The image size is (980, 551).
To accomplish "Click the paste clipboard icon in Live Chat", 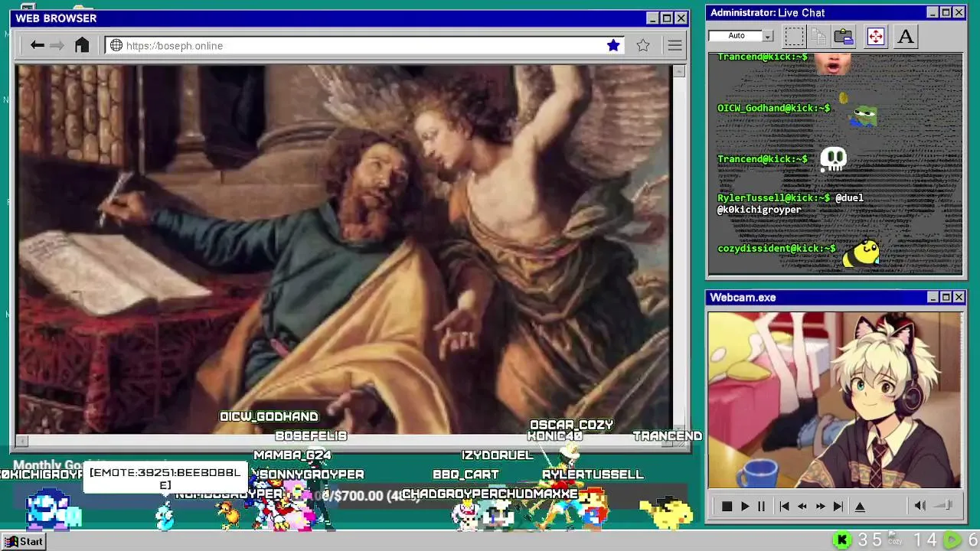I will tap(844, 36).
